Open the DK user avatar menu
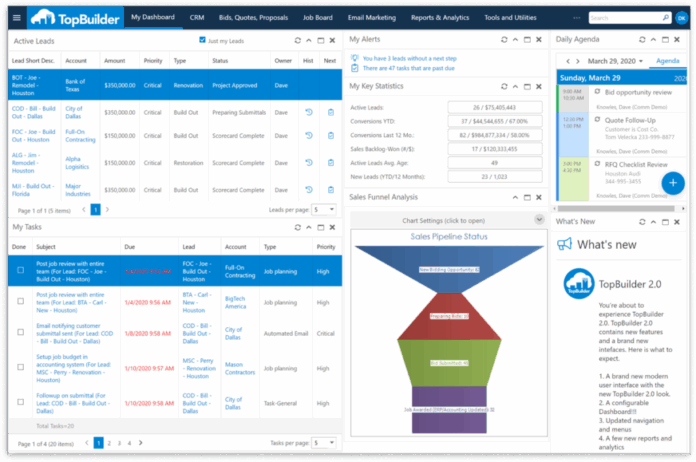Image resolution: width=696 pixels, height=462 pixels. coord(681,18)
